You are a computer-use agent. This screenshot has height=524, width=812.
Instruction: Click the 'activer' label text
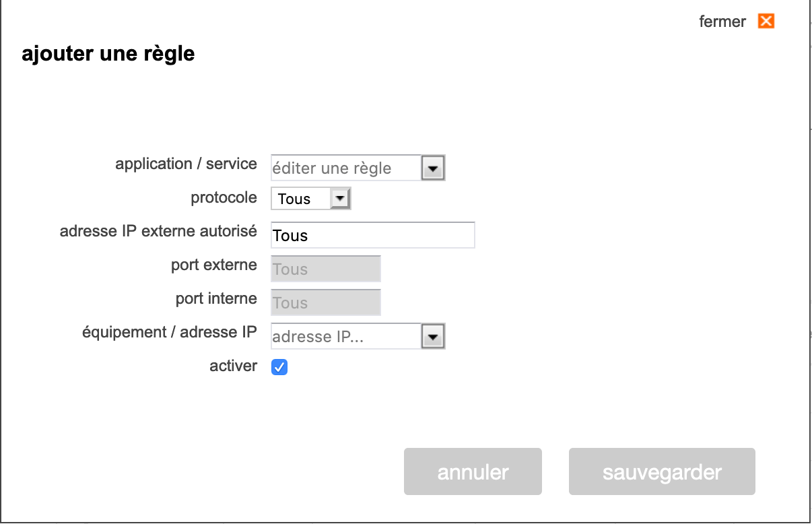[233, 366]
